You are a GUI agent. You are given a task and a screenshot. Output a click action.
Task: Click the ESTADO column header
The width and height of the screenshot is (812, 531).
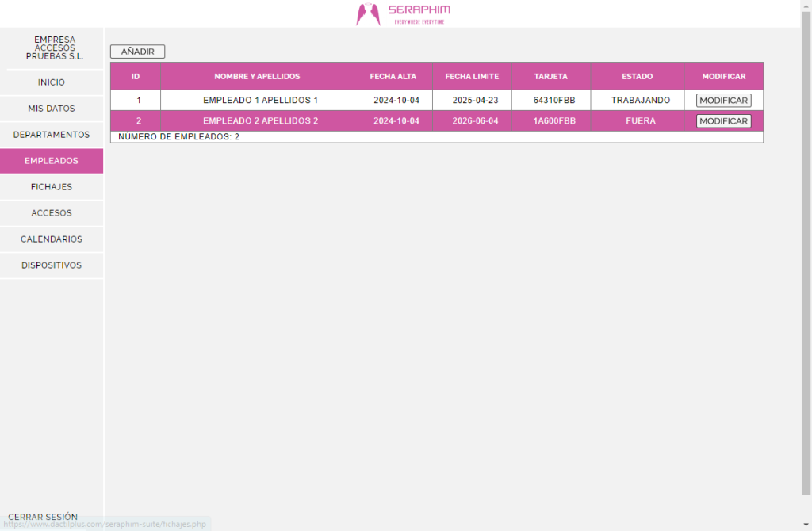tap(638, 76)
